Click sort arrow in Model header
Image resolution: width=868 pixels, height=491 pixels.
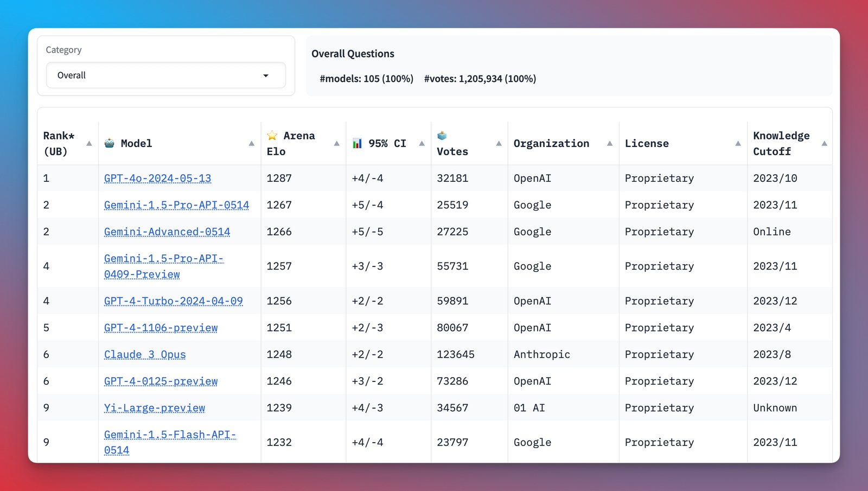[251, 144]
